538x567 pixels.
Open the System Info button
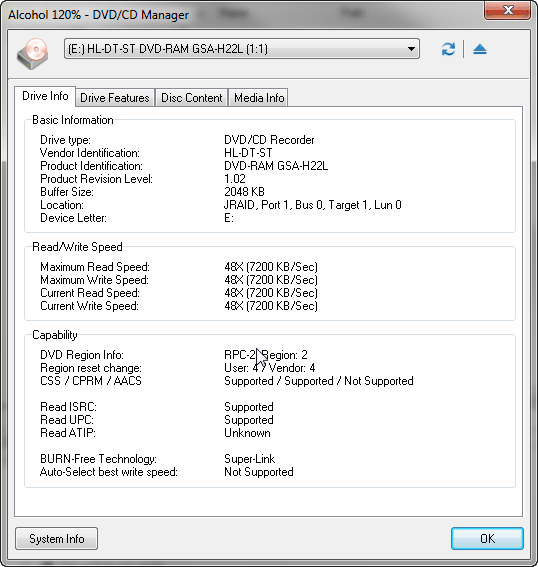pyautogui.click(x=57, y=539)
